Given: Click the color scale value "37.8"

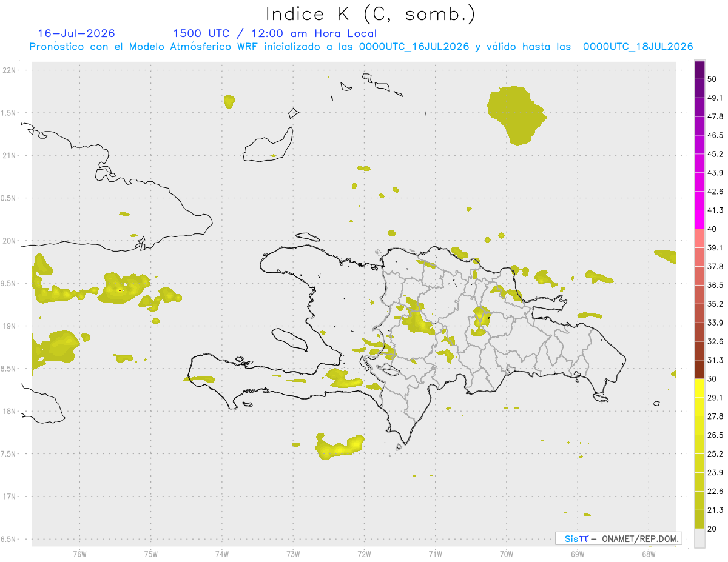Looking at the screenshot, I should (715, 266).
